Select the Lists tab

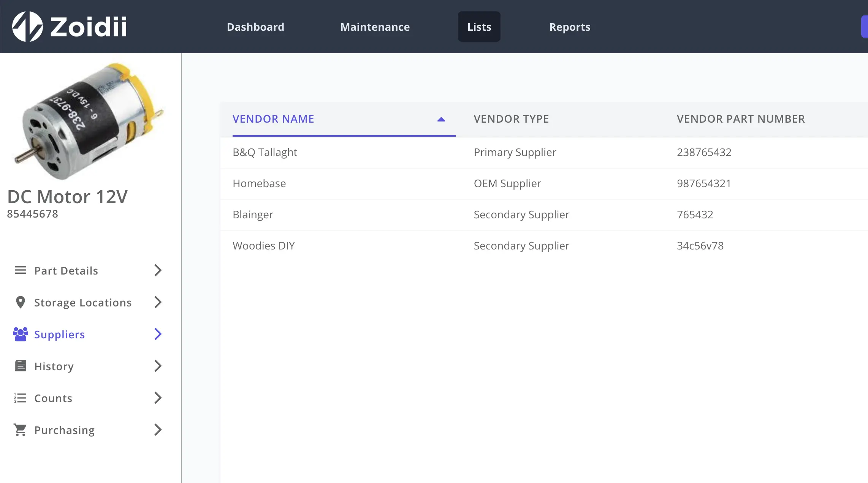click(x=479, y=27)
